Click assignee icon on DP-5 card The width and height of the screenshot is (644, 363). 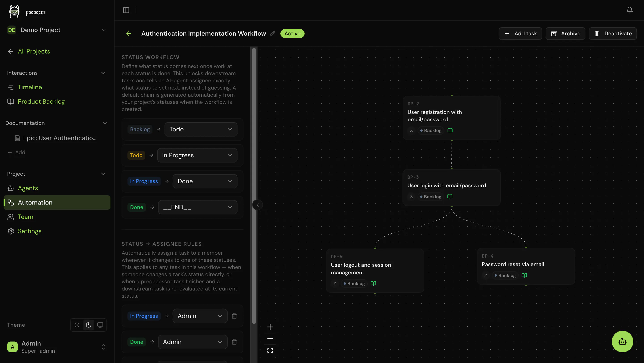coord(335,284)
